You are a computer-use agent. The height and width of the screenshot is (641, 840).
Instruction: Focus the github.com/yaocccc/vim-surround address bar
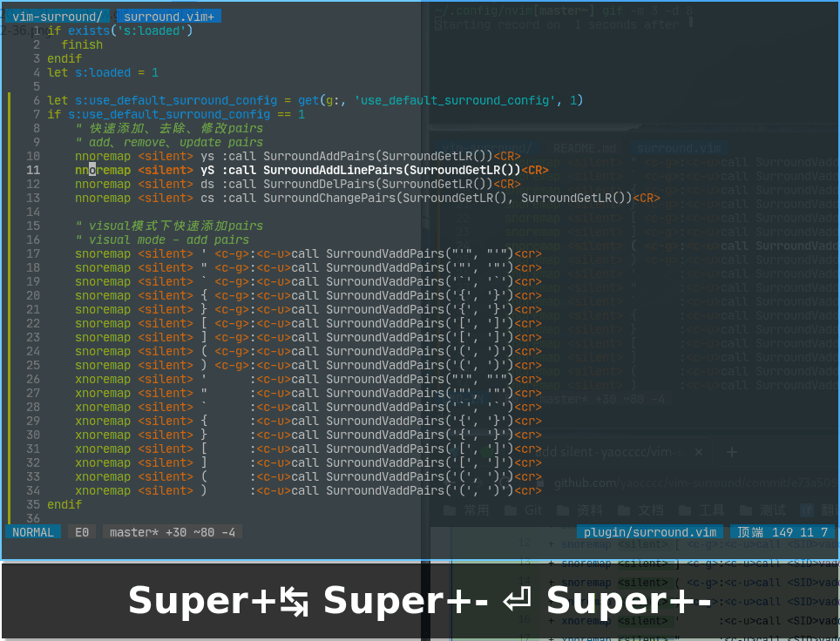[694, 483]
